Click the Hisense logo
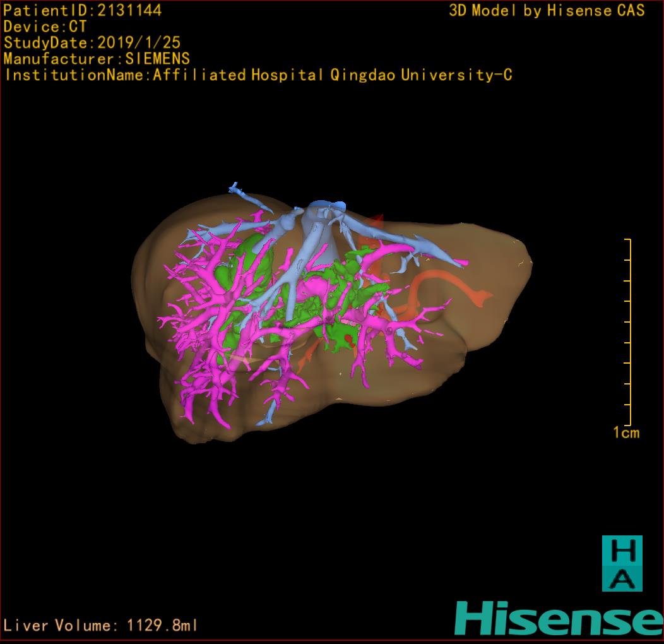Viewport: 664px width, 644px height. point(559,619)
